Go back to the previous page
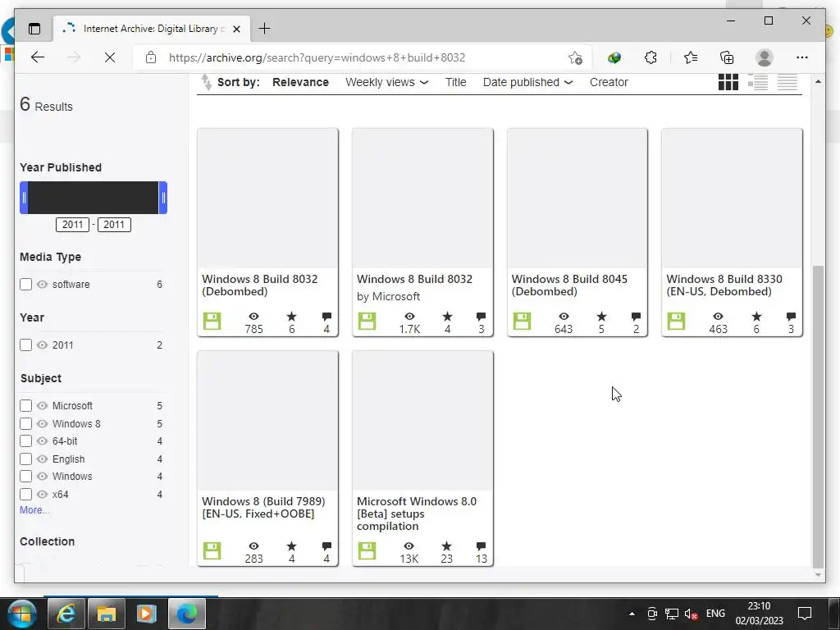Screen dimensions: 840x630 click(38, 57)
